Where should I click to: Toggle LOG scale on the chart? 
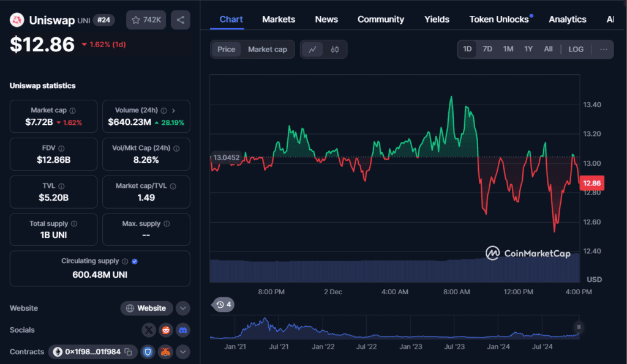(576, 49)
